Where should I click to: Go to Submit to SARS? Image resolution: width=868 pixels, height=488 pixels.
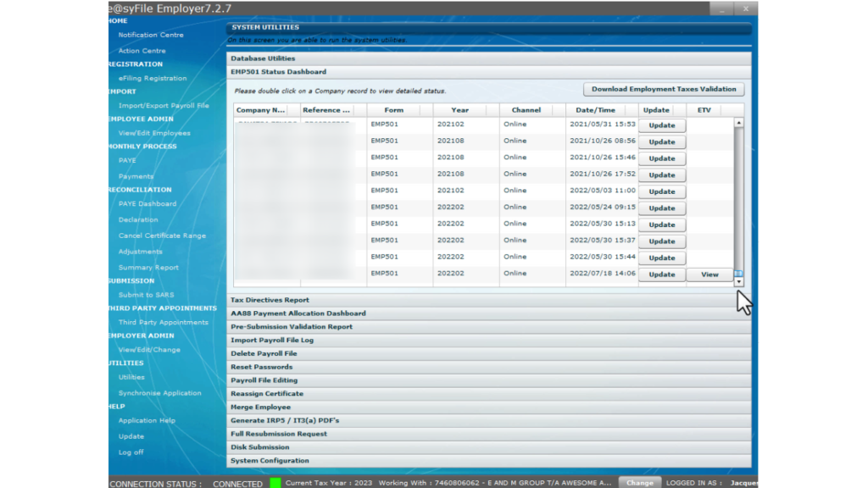pyautogui.click(x=146, y=295)
